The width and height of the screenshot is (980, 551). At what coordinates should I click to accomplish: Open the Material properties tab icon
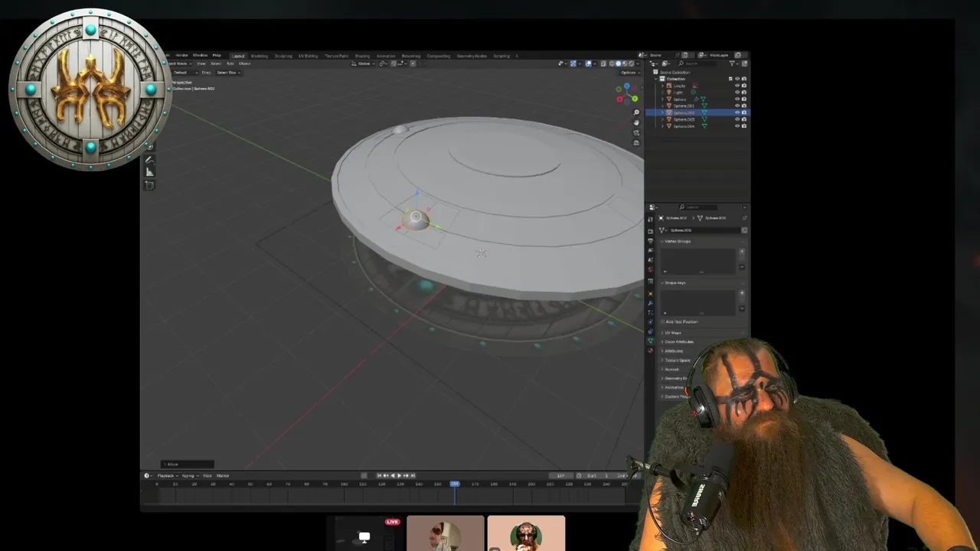click(651, 350)
